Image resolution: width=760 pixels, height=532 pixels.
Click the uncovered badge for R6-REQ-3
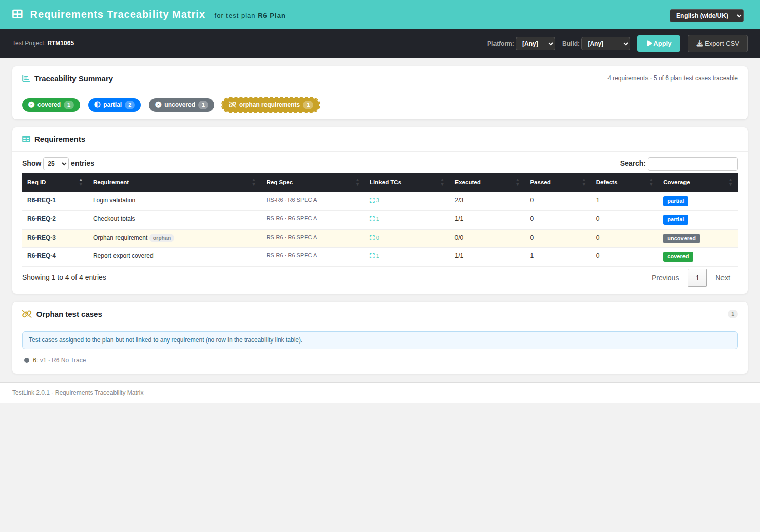(681, 238)
